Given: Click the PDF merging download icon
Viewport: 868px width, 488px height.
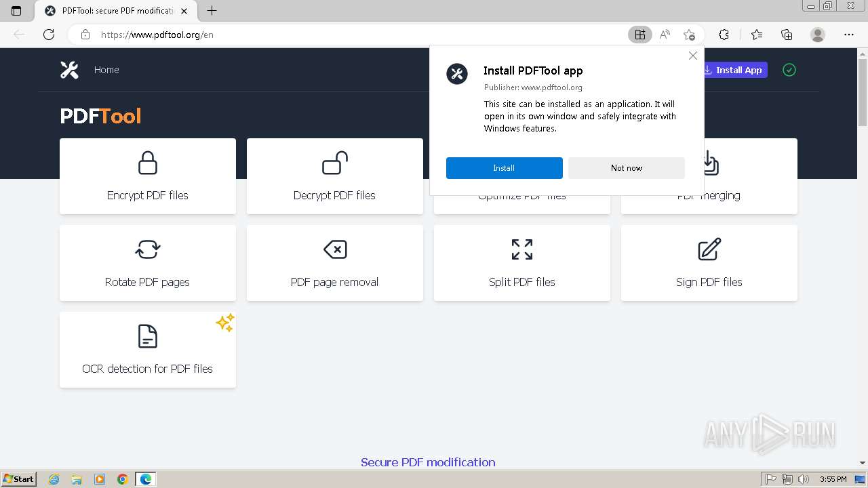Looking at the screenshot, I should click(709, 163).
